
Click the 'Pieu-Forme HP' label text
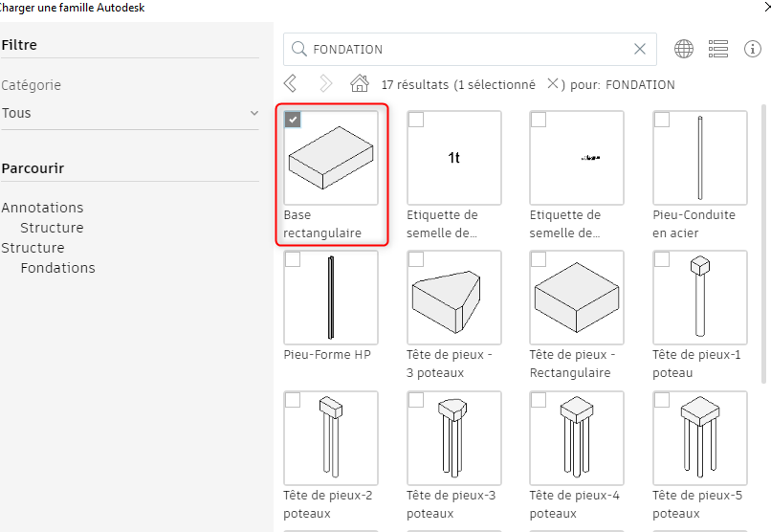327,354
